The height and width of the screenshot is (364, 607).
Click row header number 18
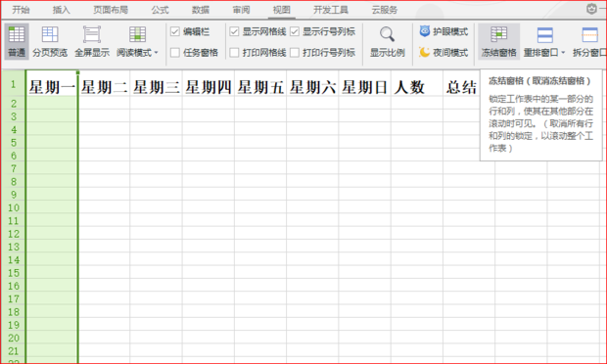(13, 312)
